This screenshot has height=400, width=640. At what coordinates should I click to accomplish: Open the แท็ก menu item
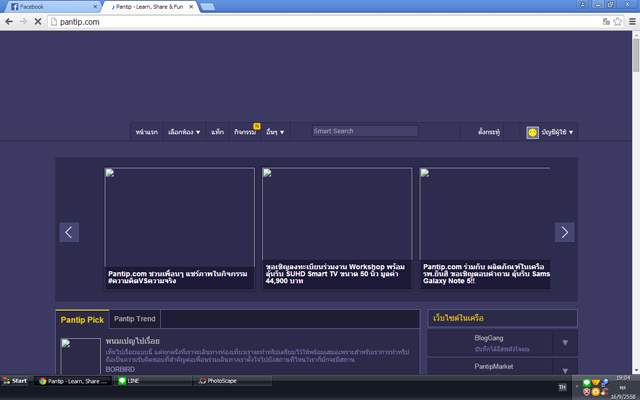coord(218,132)
